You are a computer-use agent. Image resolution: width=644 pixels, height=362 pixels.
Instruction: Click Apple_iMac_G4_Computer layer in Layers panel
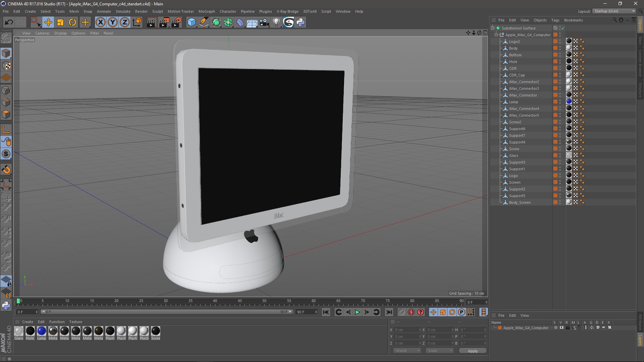[x=526, y=328]
